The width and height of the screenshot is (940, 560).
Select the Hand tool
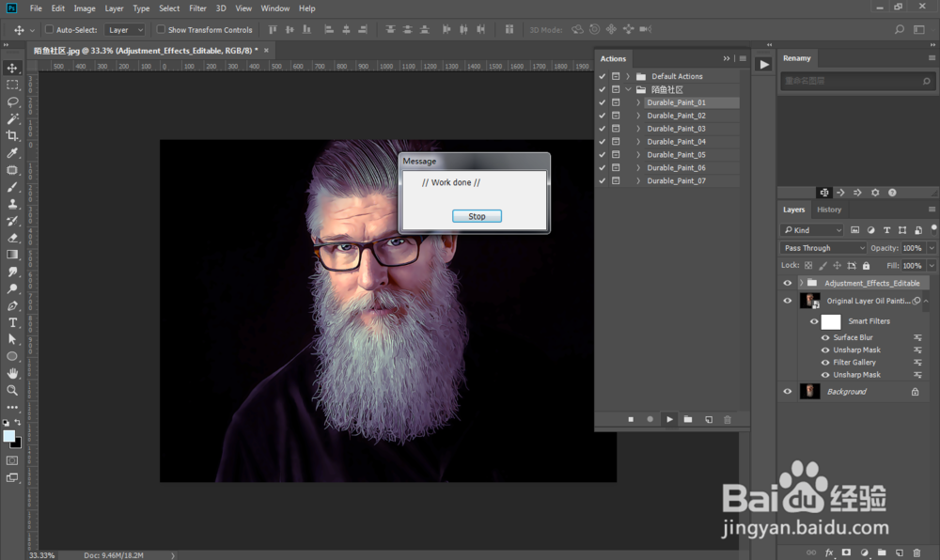12,373
